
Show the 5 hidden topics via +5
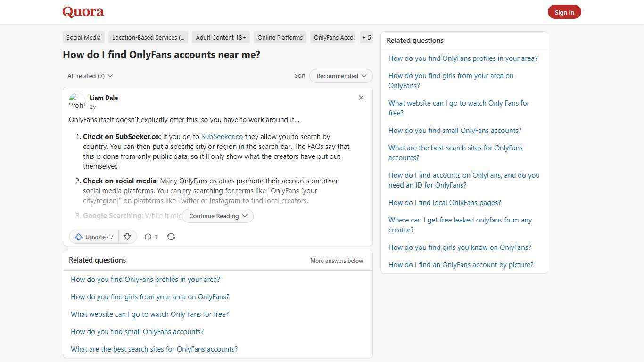(366, 37)
